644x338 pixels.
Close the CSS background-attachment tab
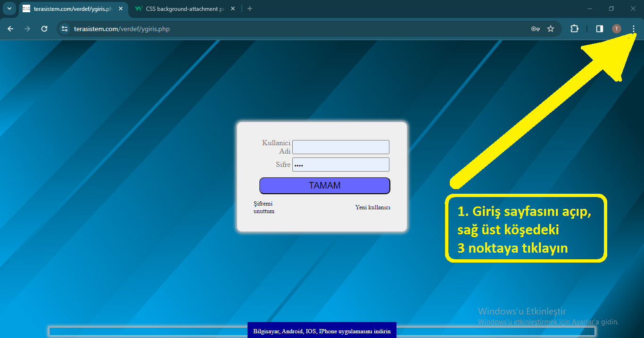click(233, 8)
